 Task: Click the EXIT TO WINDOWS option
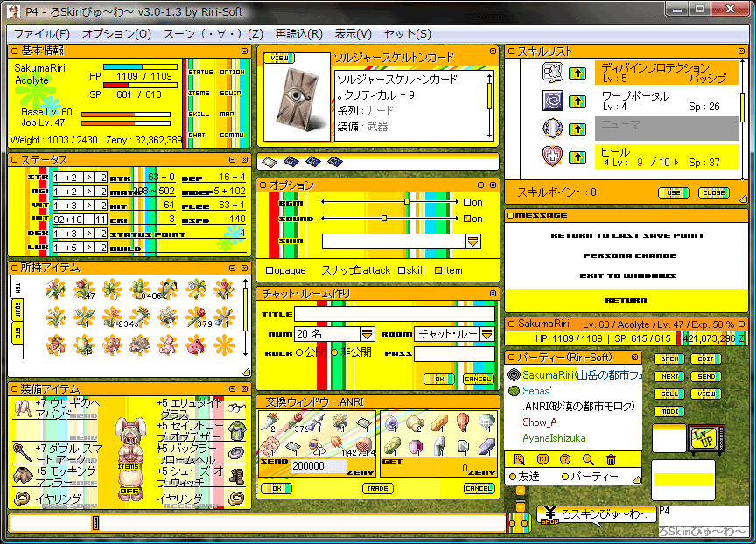(627, 276)
